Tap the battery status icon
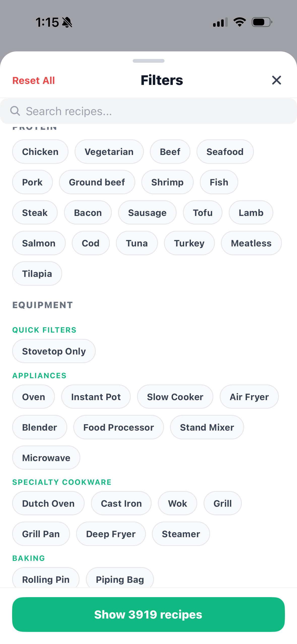 point(262,22)
